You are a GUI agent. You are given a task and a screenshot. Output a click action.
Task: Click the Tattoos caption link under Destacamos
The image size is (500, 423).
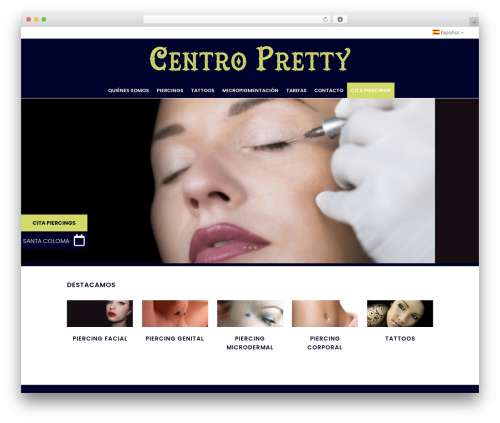click(400, 338)
